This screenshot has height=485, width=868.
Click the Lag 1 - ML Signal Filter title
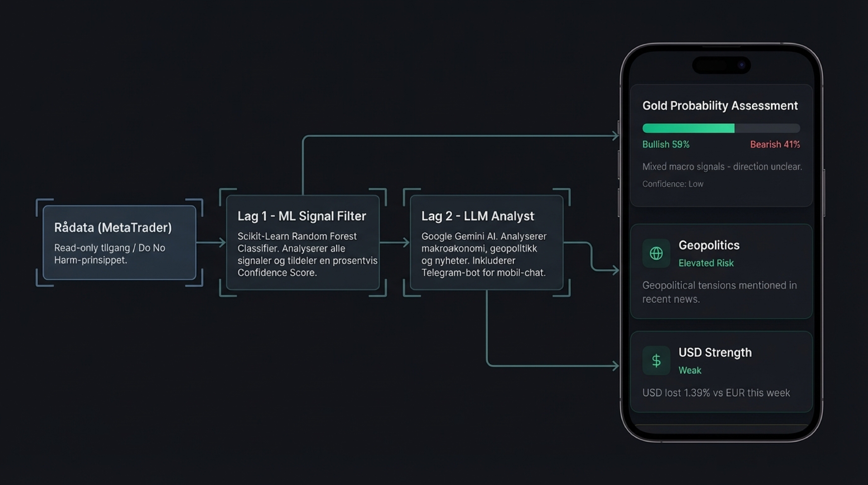pos(302,216)
